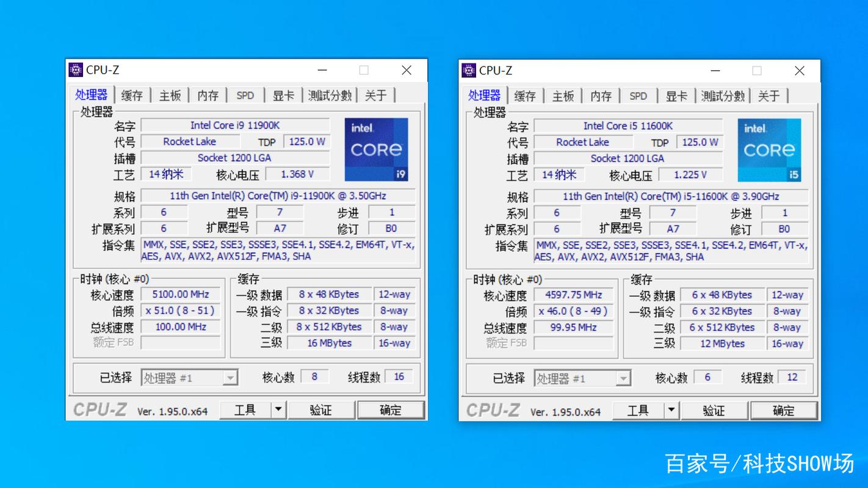Click multiplier x 46.0 (8 - 49) value

(574, 311)
